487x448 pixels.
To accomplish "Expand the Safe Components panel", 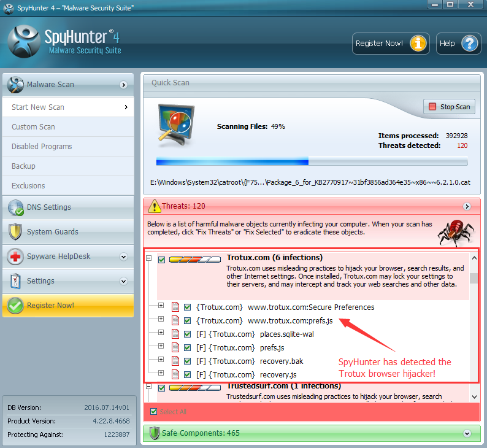I will [x=467, y=433].
